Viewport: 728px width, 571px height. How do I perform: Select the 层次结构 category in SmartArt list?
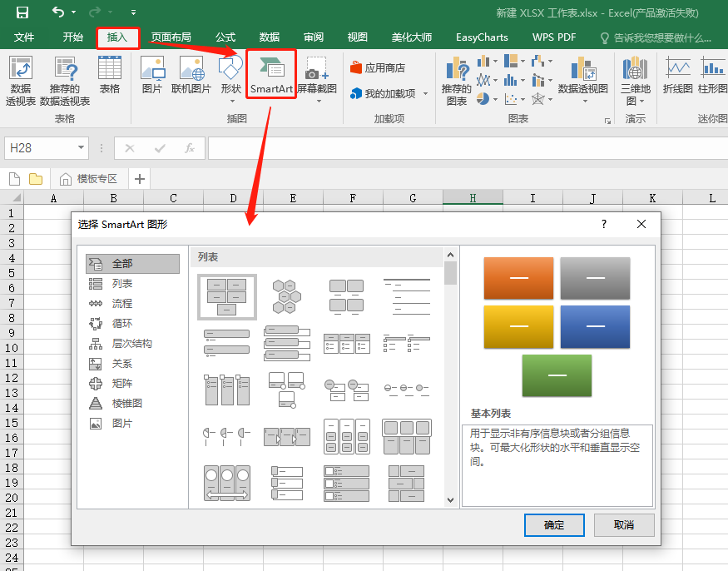(132, 343)
